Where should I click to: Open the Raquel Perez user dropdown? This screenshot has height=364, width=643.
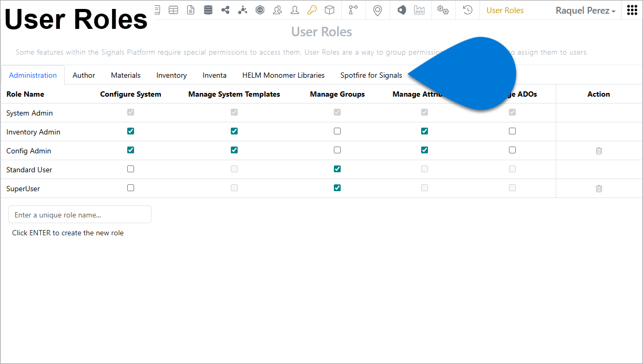point(586,11)
